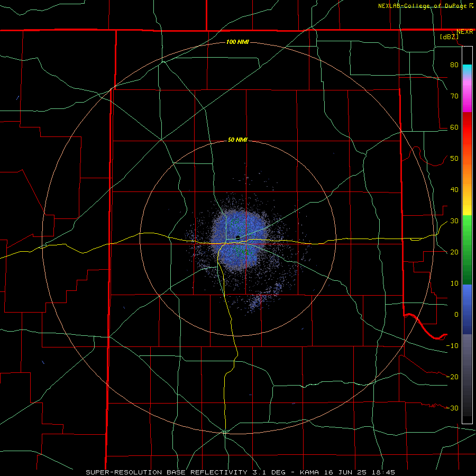Screen dimensions: 476x476
Task: Click the blue segment of the color bar
Action: click(x=467, y=309)
